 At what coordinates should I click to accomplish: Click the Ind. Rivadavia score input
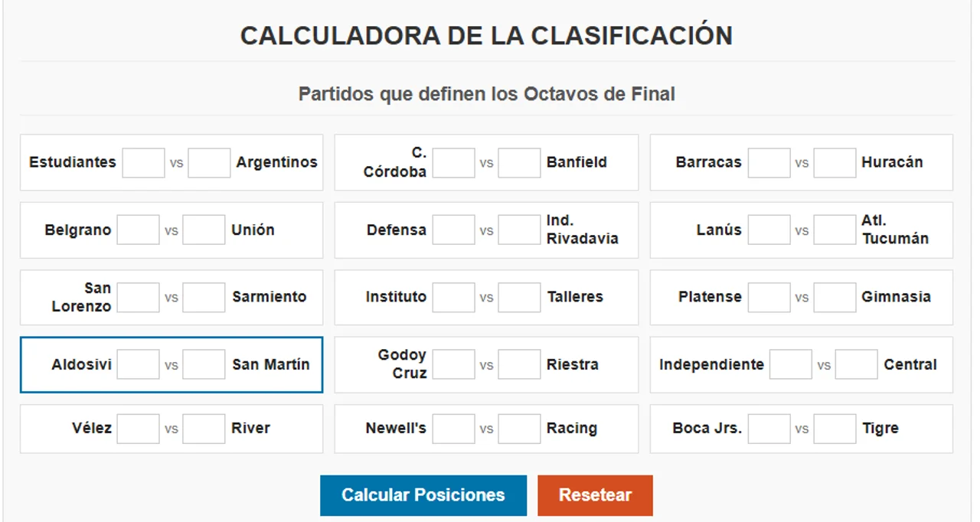[519, 230]
